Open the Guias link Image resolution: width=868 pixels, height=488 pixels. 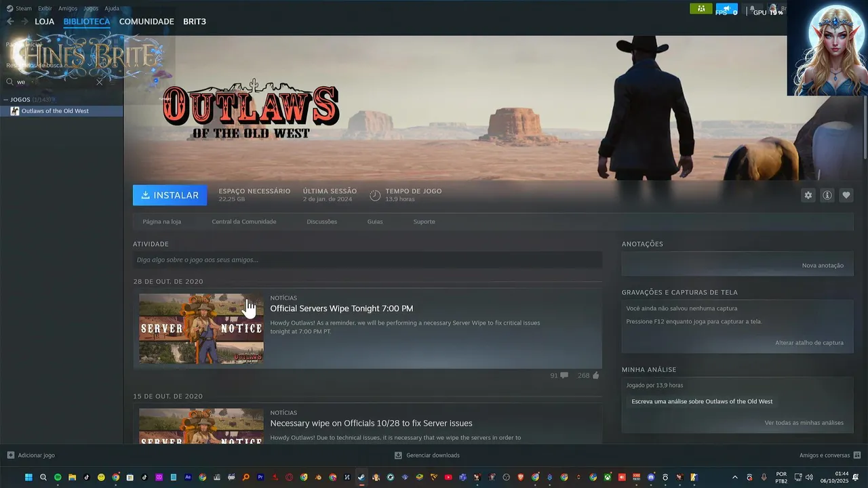pyautogui.click(x=375, y=222)
